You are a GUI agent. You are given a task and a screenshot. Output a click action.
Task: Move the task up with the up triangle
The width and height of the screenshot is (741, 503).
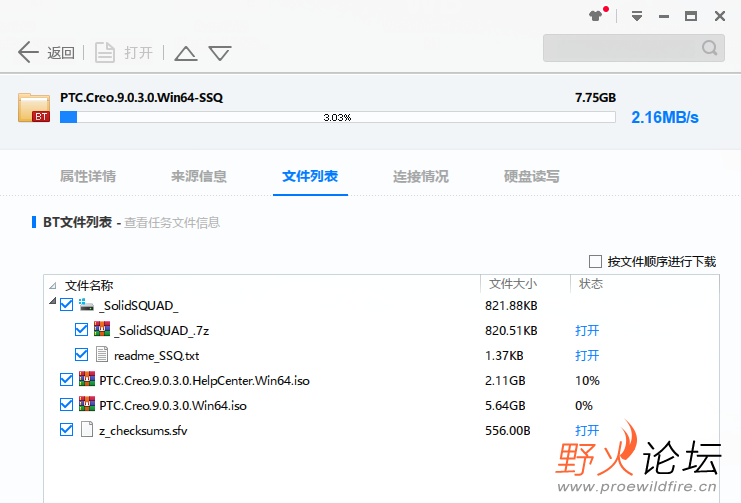(x=186, y=53)
